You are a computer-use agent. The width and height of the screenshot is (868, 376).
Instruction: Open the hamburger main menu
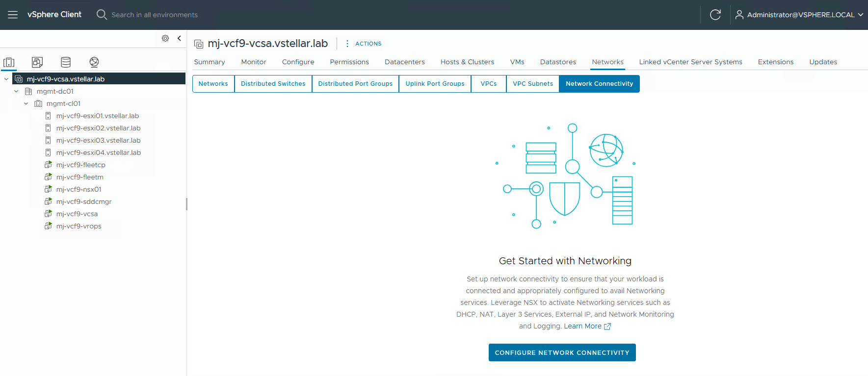[x=13, y=15]
